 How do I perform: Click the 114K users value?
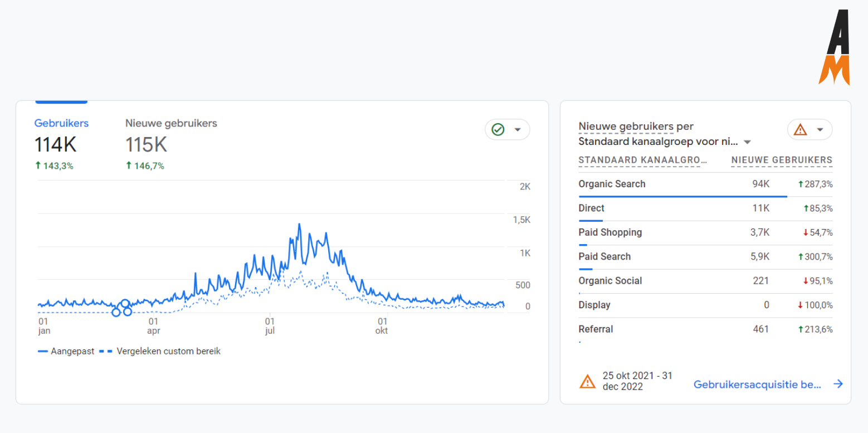[x=55, y=145]
